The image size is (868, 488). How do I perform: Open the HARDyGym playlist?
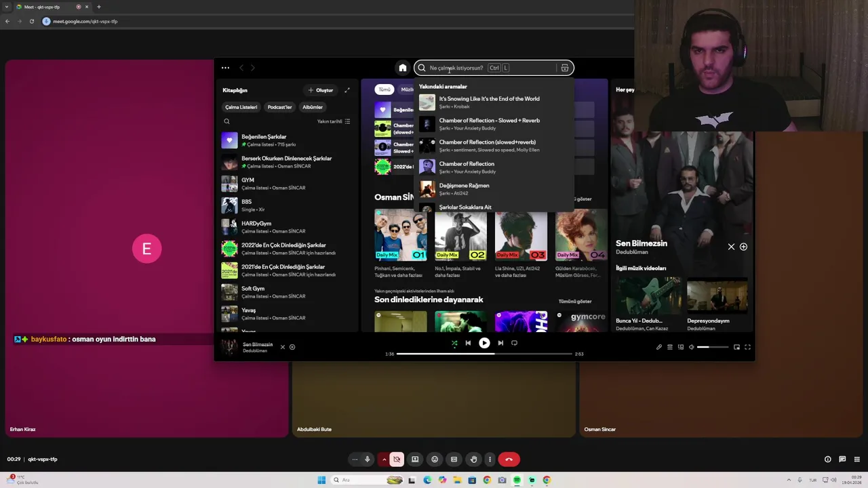[x=286, y=227]
